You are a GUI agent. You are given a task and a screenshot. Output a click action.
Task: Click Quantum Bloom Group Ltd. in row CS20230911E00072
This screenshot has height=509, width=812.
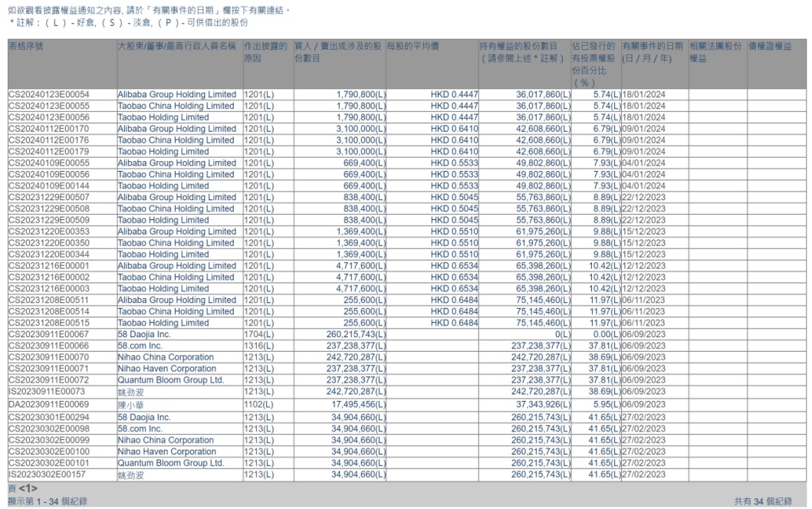[171, 379]
